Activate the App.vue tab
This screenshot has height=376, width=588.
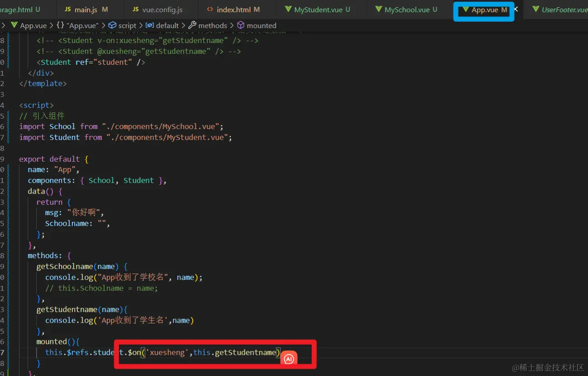coord(484,10)
